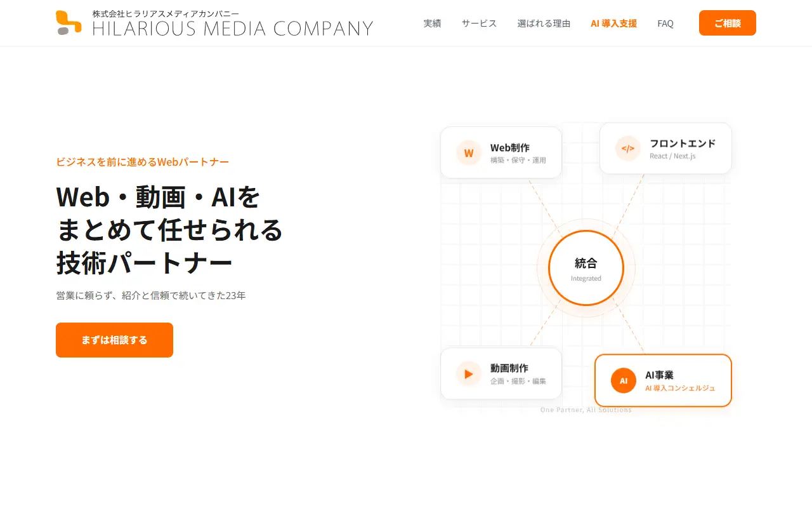Click the ビジネスを前に進めるWebパートナー tagline
Image resolution: width=812 pixels, height=508 pixels.
(x=143, y=161)
